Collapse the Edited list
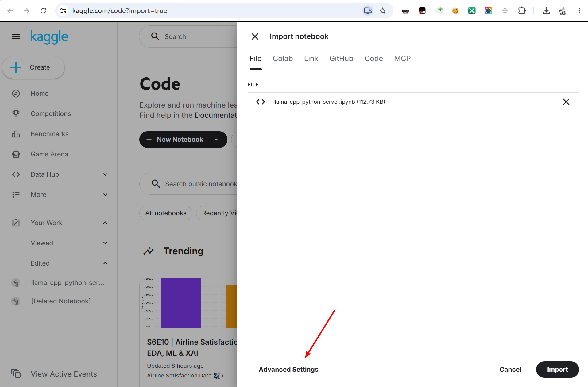Viewport: 588px width, 387px height. tap(105, 263)
